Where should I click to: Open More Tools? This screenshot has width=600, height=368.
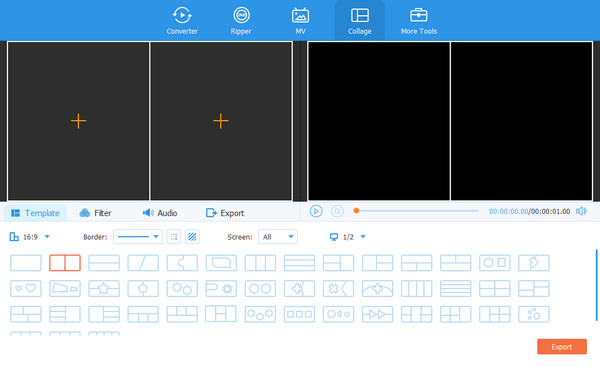419,21
